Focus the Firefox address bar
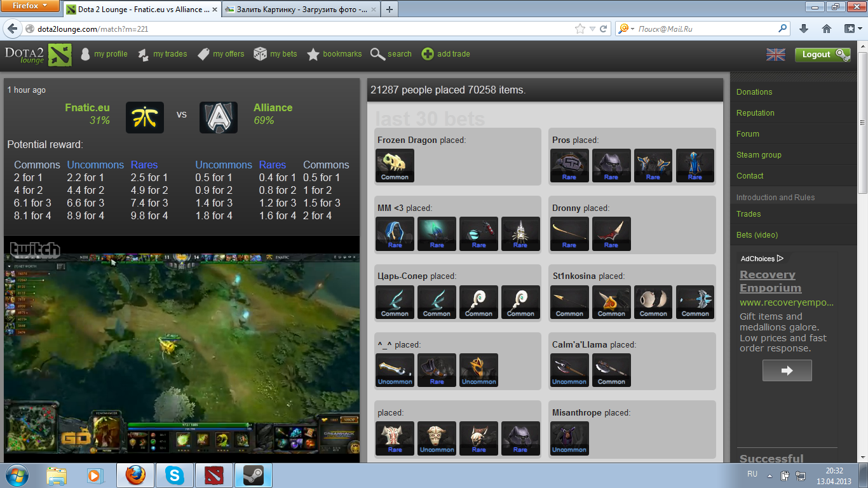Viewport: 868px width, 488px height. tap(305, 29)
